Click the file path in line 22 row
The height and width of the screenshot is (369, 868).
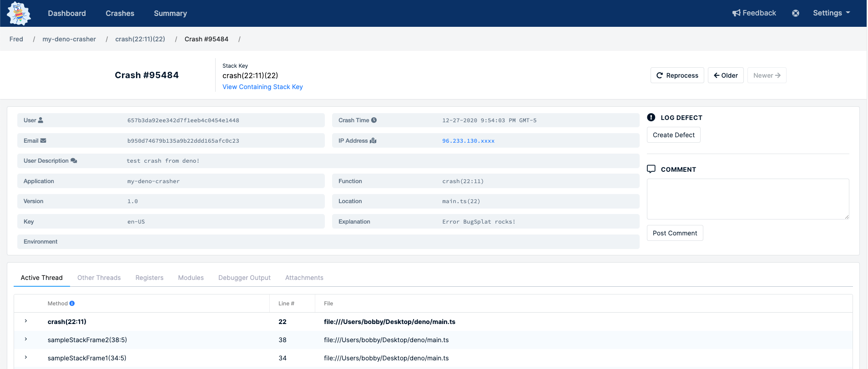[389, 322]
